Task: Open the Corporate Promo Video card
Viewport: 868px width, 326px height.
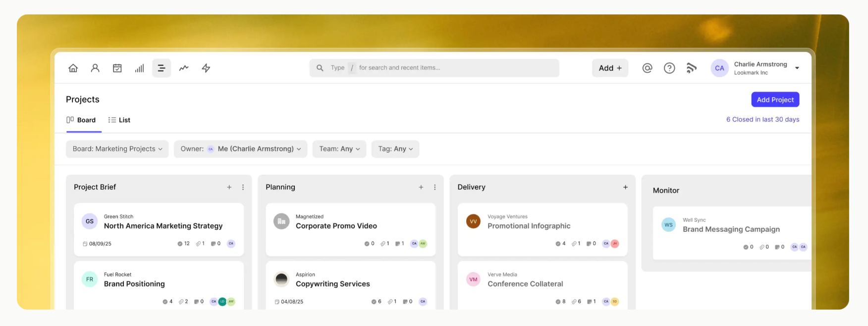Action: pos(350,229)
